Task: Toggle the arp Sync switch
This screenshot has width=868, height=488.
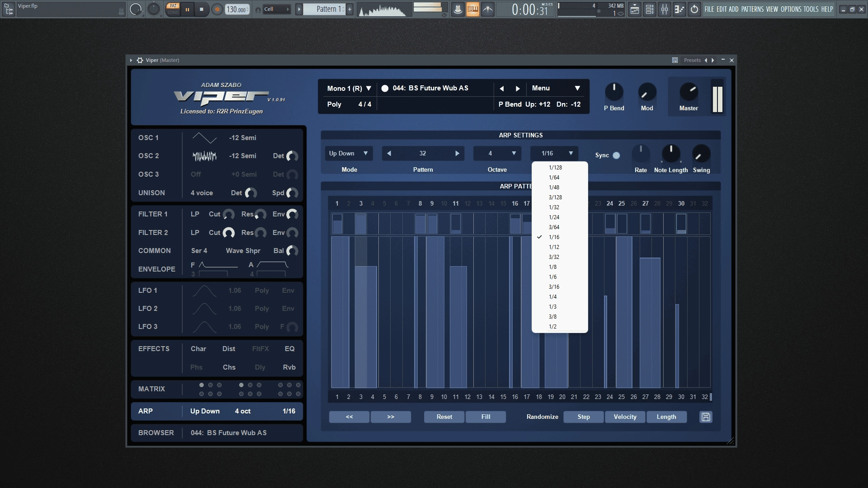Action: [616, 155]
